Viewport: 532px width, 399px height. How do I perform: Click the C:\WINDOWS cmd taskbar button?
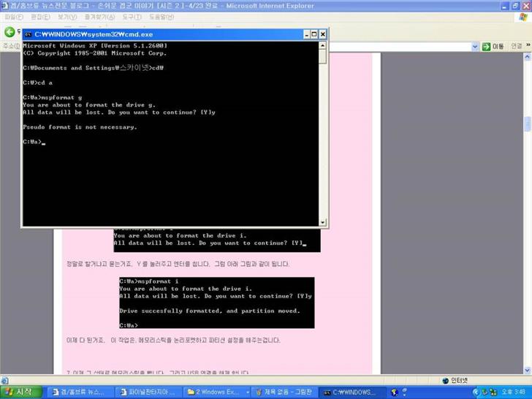point(353,392)
